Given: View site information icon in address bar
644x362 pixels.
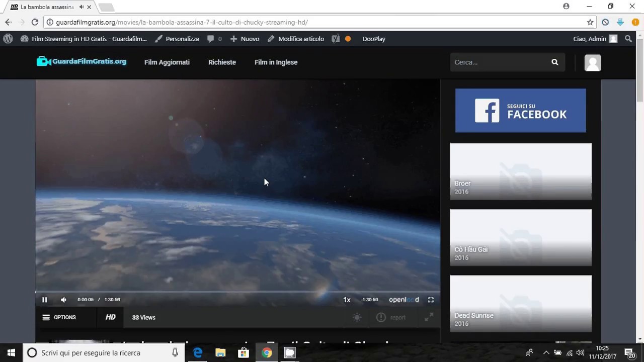Looking at the screenshot, I should pyautogui.click(x=50, y=22).
